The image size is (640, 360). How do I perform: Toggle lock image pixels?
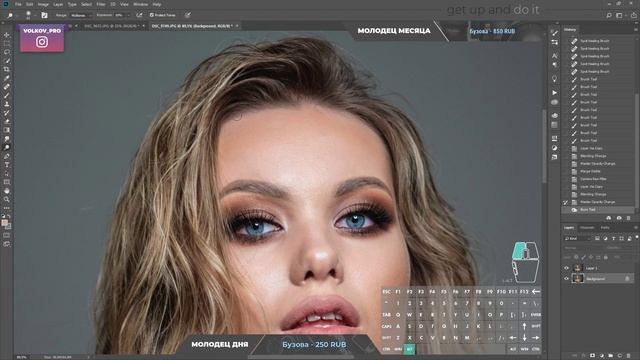584,257
